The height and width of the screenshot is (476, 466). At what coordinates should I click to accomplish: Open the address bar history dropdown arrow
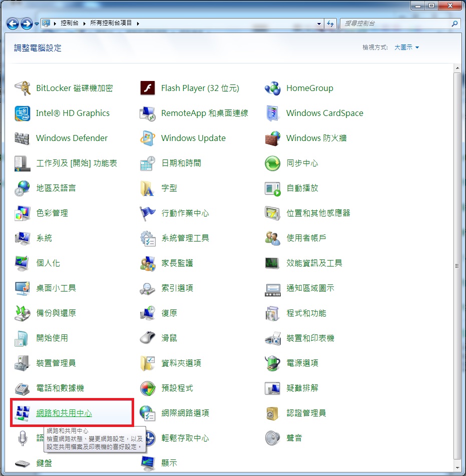click(319, 23)
